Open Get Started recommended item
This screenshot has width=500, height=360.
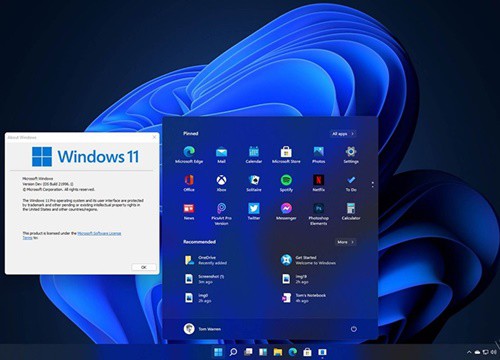point(308,260)
